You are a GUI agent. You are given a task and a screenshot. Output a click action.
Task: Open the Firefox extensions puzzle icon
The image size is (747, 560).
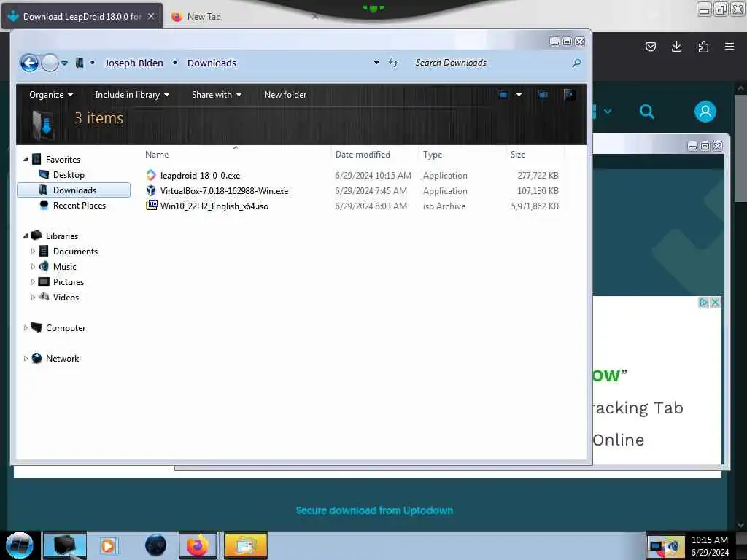tap(703, 47)
